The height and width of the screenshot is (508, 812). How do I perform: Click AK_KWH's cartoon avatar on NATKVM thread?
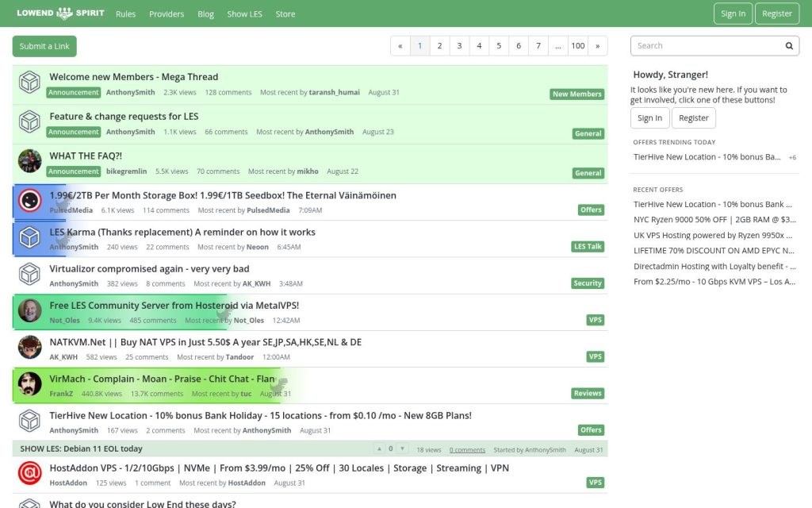pos(29,347)
